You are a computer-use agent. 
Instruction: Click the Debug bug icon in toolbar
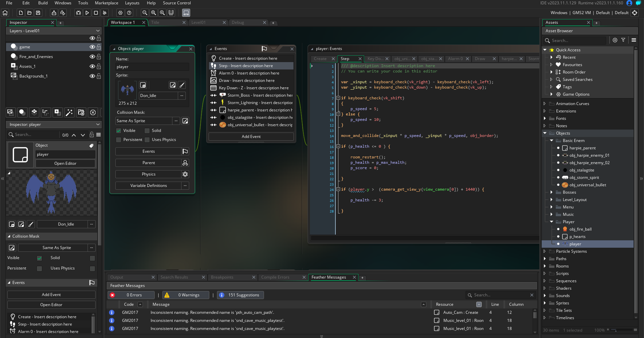tap(78, 13)
